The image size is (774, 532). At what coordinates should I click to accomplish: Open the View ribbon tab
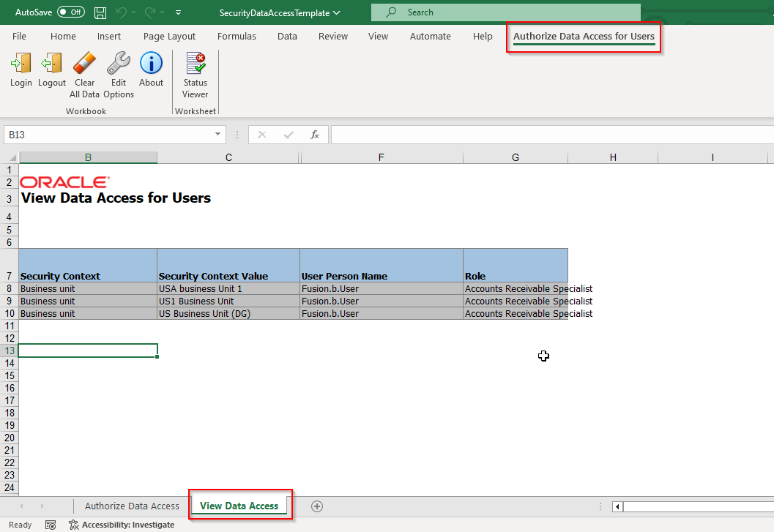378,36
